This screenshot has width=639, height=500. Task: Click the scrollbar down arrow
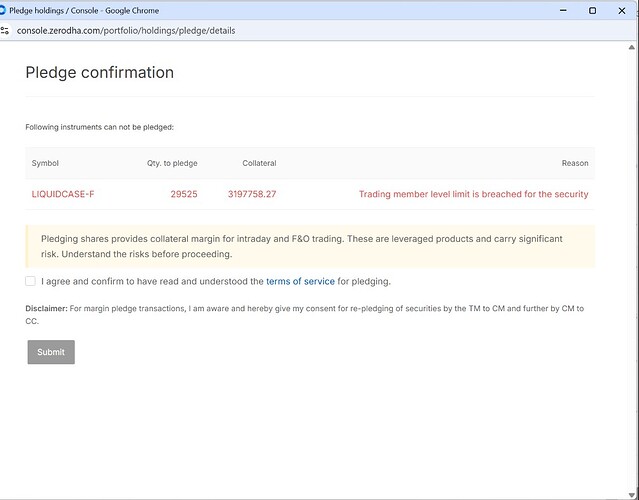pos(632,495)
